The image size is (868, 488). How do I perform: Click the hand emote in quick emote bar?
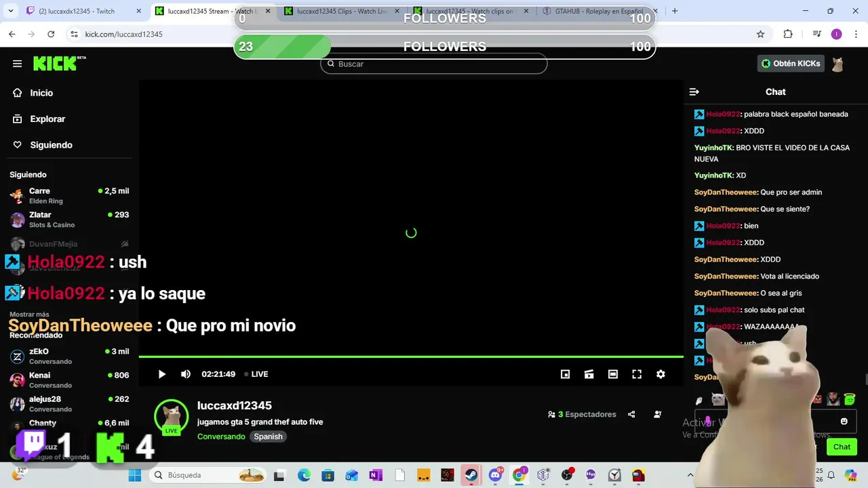tap(699, 400)
